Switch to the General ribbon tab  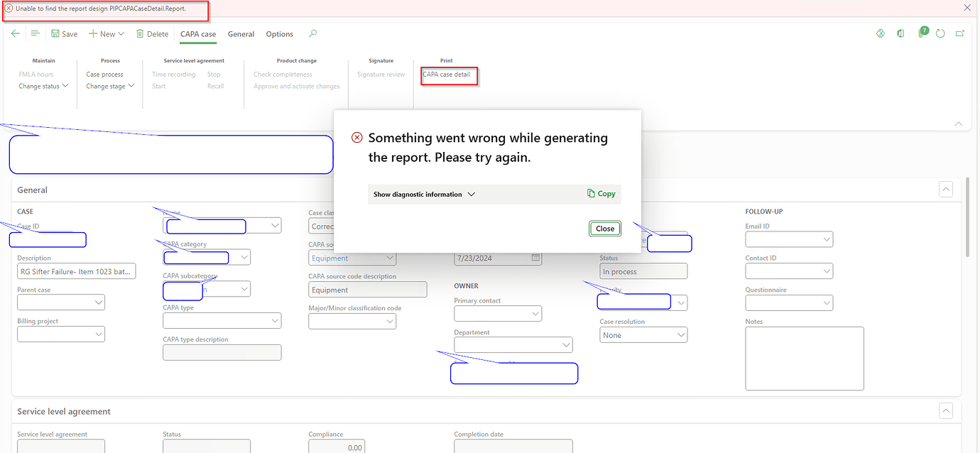pyautogui.click(x=241, y=34)
